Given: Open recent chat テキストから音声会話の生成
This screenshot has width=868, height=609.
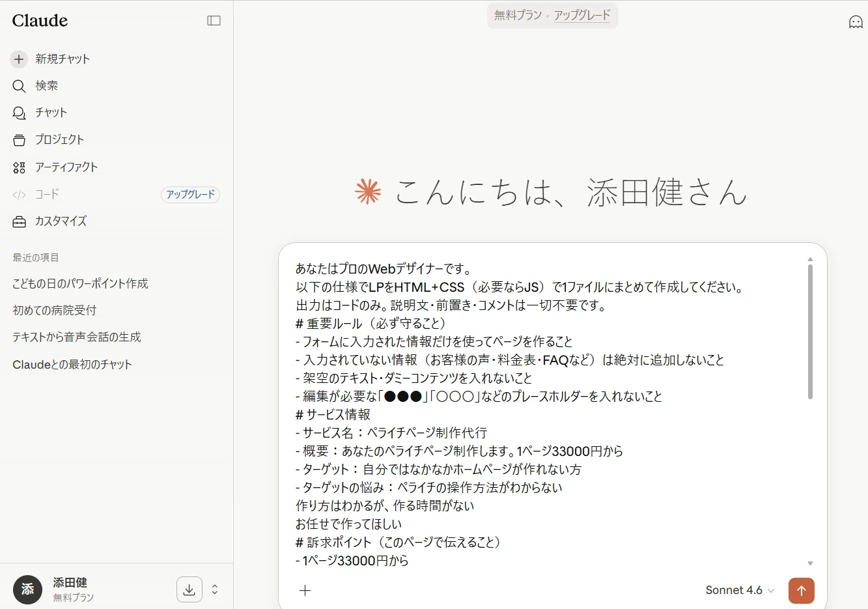Looking at the screenshot, I should [x=77, y=337].
